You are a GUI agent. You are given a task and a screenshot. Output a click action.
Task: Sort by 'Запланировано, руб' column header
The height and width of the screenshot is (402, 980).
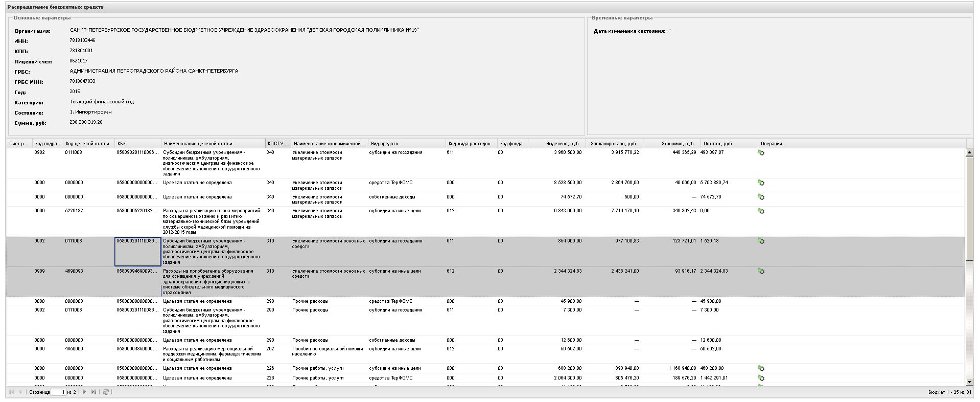pyautogui.click(x=614, y=144)
